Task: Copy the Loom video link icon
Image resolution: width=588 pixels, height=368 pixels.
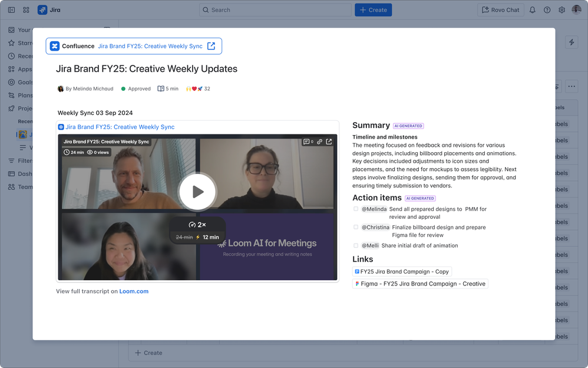Action: [319, 142]
